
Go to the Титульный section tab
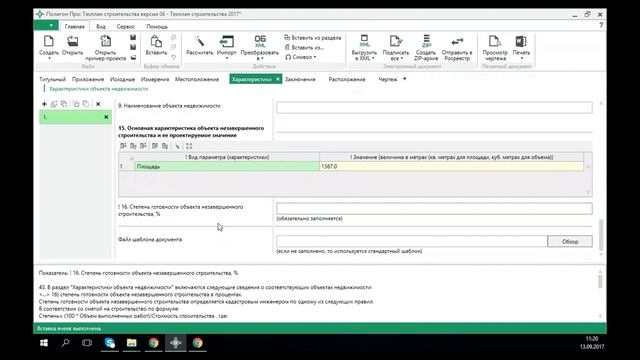coord(52,79)
